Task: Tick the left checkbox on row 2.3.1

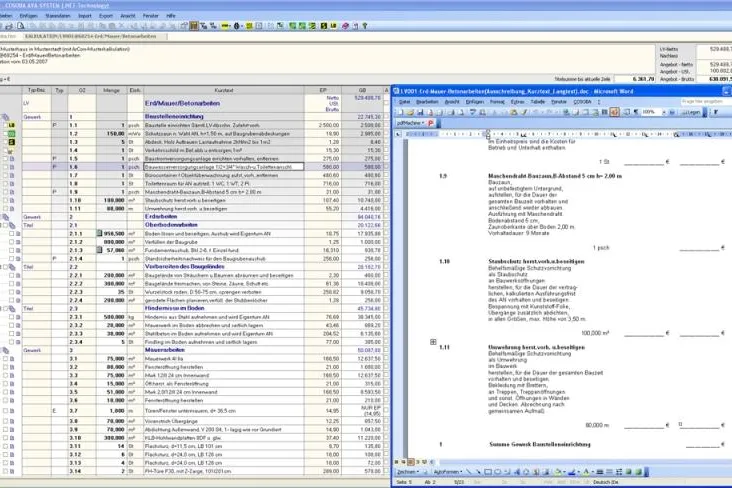Action: pos(12,317)
